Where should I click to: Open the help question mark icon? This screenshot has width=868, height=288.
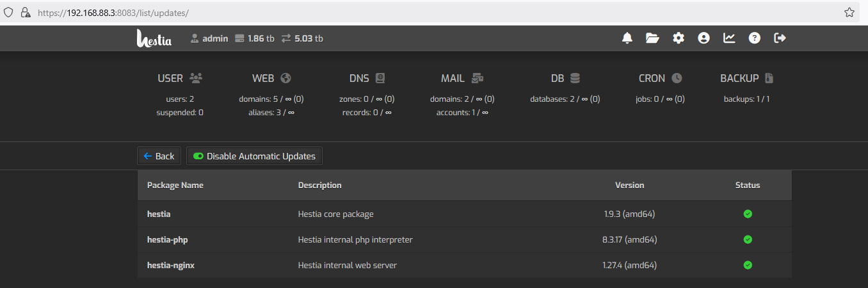[x=755, y=38]
